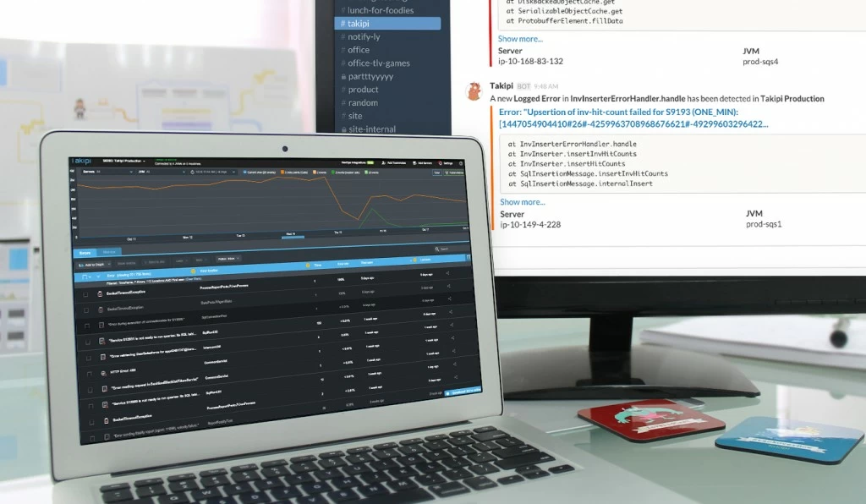Screen dimensions: 866x504
Task: Open Settings gear in Takipi top bar
Action: (x=441, y=163)
